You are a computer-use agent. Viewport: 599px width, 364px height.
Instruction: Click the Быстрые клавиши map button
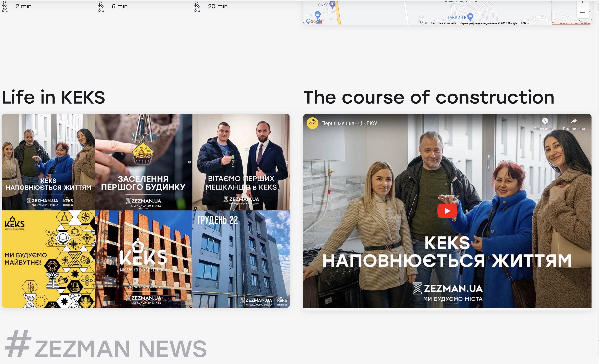[443, 23]
